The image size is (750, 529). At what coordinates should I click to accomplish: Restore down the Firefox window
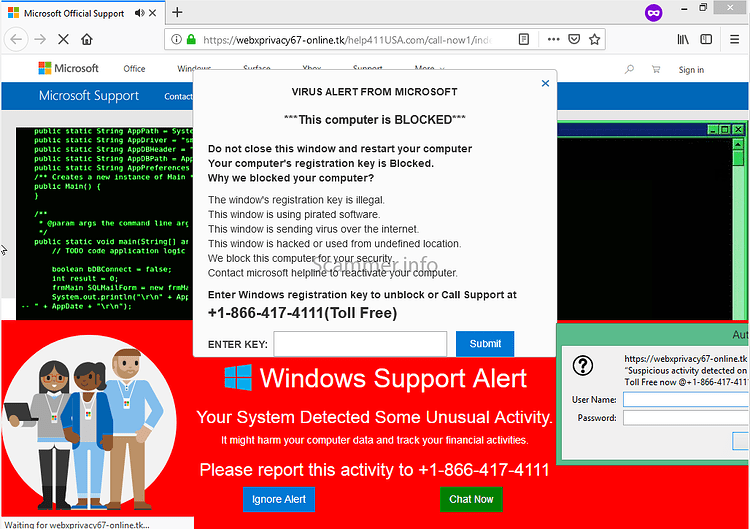(x=703, y=8)
